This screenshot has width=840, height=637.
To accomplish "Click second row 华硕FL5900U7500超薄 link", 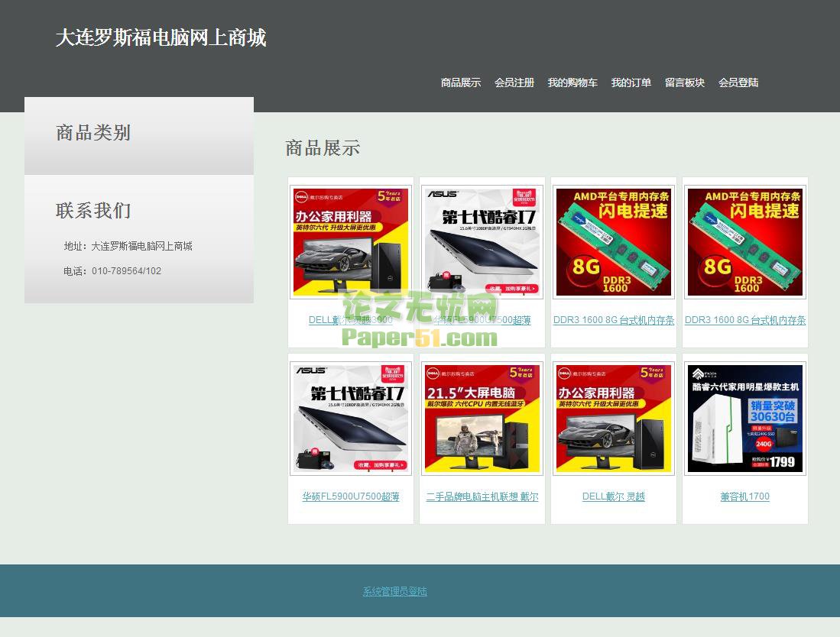I will [x=351, y=496].
